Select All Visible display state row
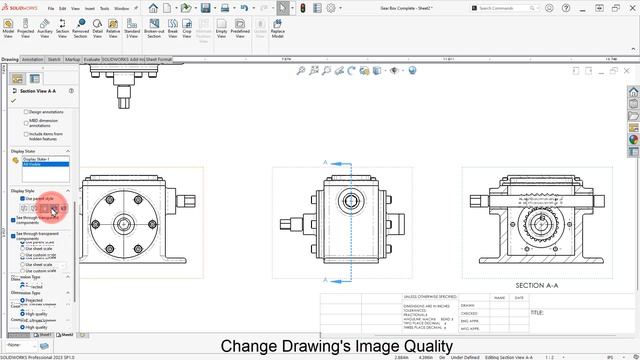 [x=46, y=164]
